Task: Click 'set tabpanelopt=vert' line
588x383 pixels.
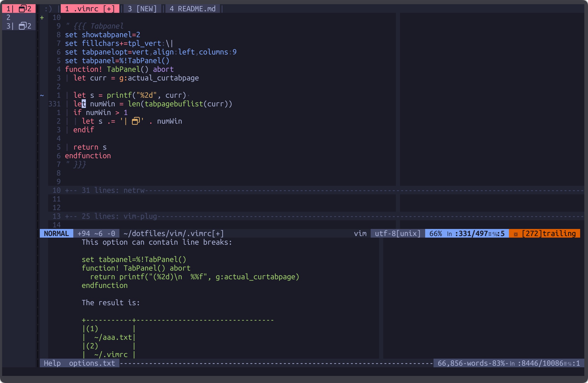Action: [151, 52]
